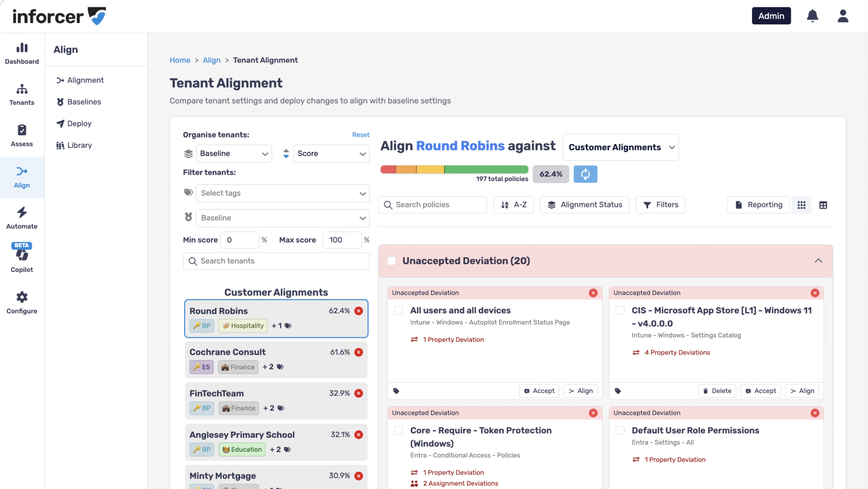Go to Alignment submenu item
Viewport: 868px width, 489px height.
[x=80, y=80]
